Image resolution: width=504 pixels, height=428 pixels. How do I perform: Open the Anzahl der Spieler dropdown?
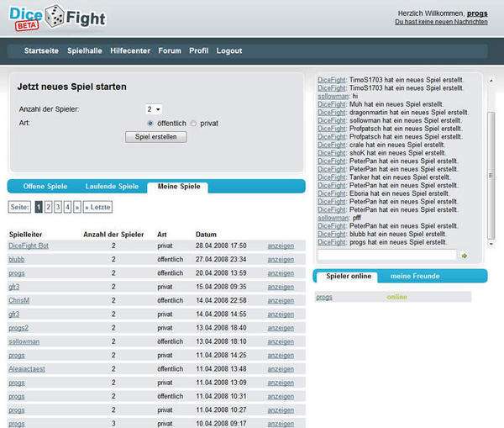tap(154, 109)
